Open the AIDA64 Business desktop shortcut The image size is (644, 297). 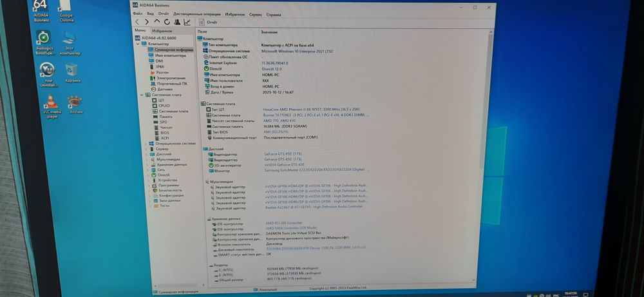[x=41, y=12]
